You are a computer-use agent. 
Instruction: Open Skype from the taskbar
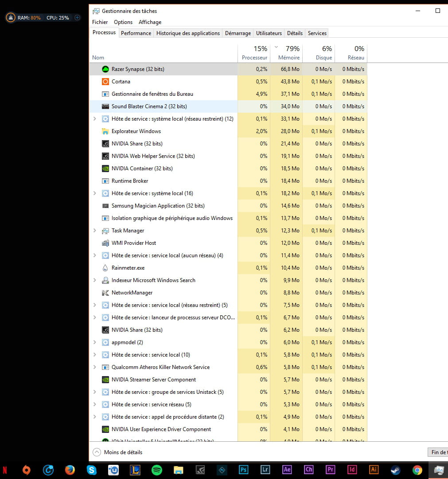pyautogui.click(x=92, y=470)
